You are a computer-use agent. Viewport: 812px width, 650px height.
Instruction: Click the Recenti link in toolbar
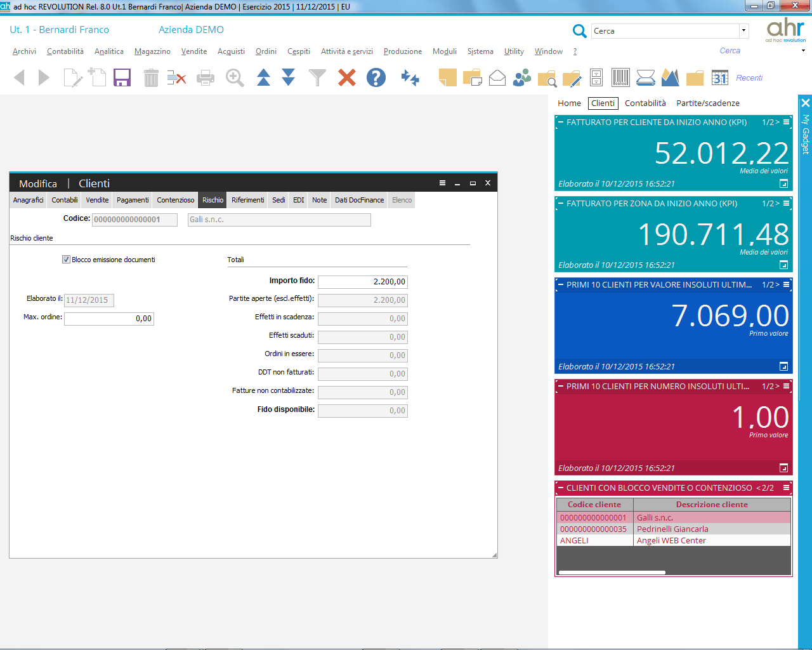tap(749, 78)
